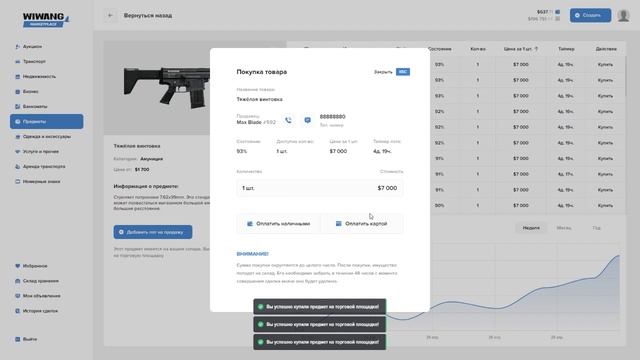The width and height of the screenshot is (640, 360).
Task: Click the Добавить лот на продажу button
Action: [x=153, y=232]
